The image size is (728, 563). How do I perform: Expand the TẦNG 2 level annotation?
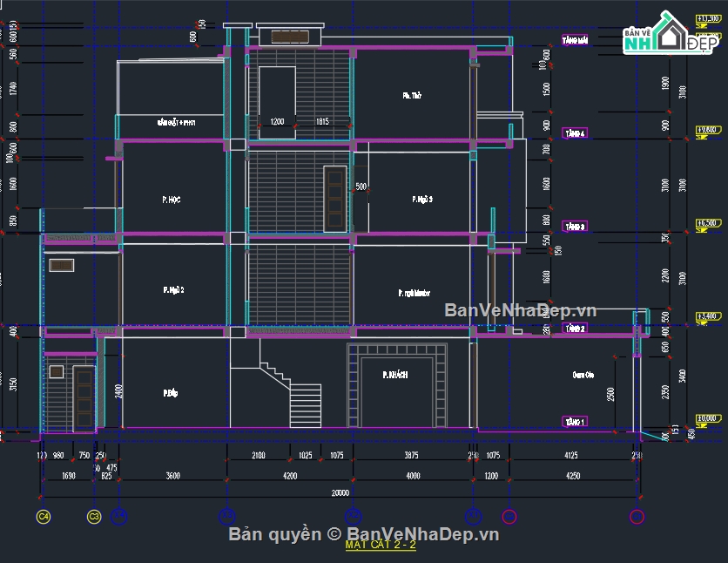tap(574, 330)
